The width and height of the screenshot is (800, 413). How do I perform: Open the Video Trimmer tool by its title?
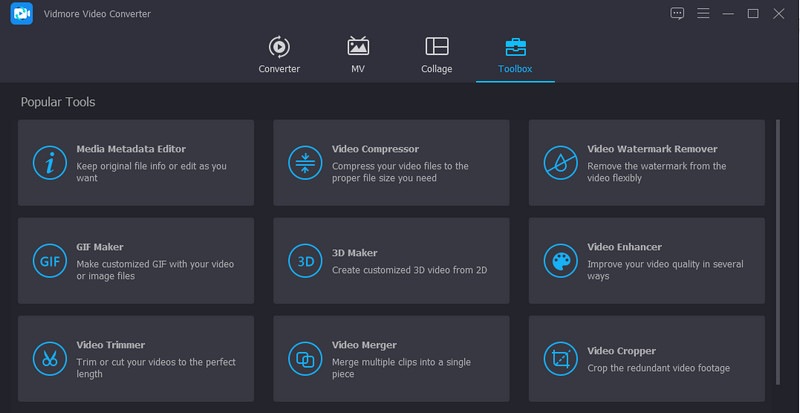click(110, 345)
